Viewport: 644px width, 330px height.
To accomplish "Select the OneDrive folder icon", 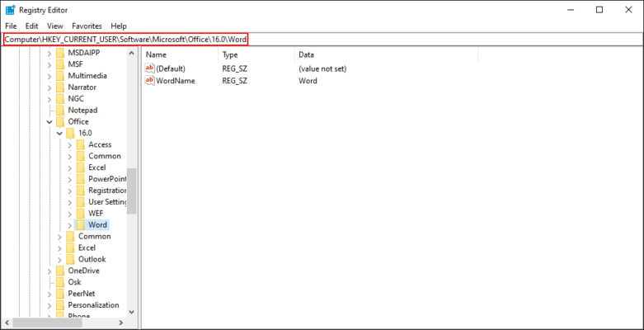I will pyautogui.click(x=60, y=271).
